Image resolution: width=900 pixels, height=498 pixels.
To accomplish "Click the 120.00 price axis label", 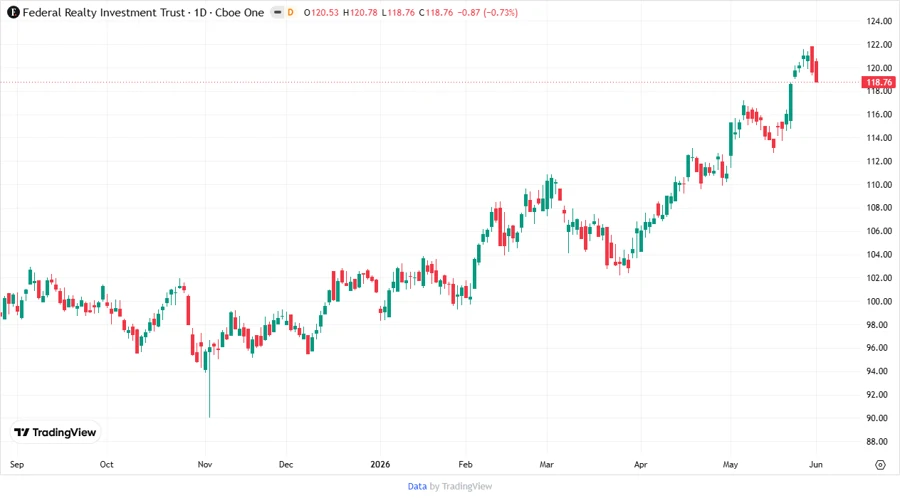I will pyautogui.click(x=879, y=68).
